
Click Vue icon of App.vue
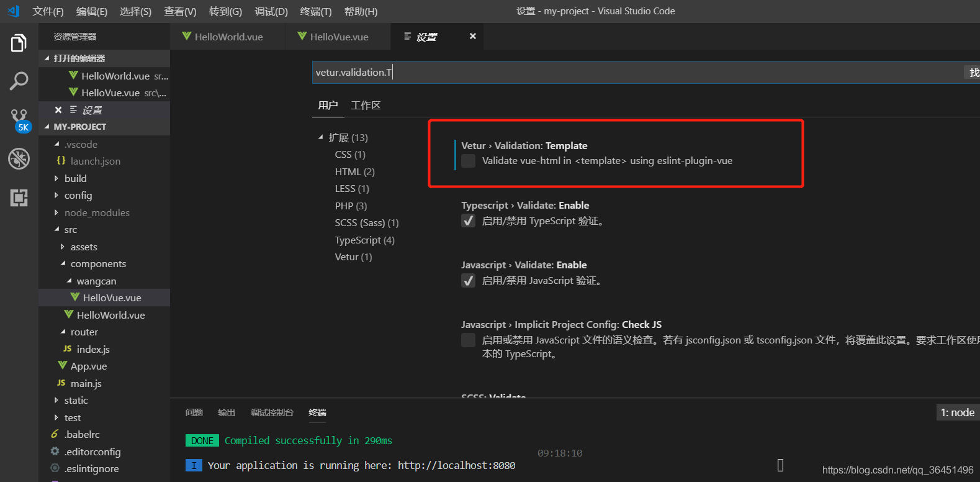click(63, 366)
